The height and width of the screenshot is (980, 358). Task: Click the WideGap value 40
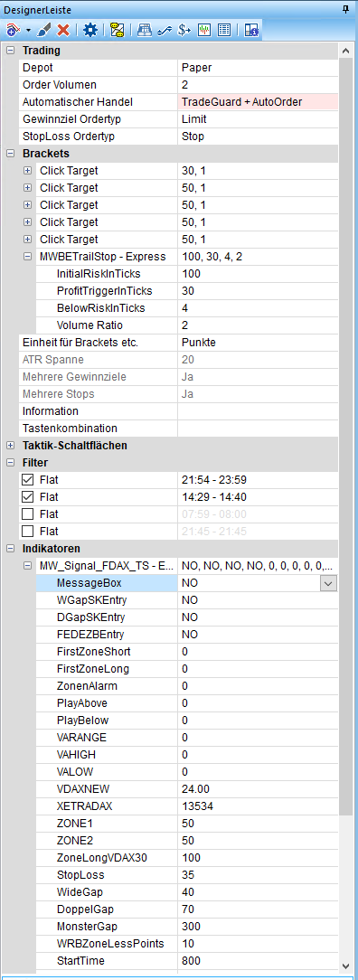click(258, 892)
